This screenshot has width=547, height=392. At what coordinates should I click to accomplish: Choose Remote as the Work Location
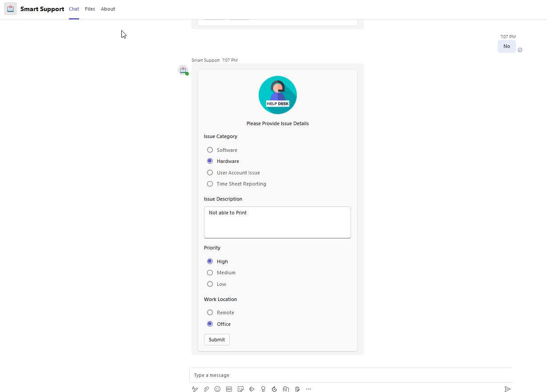(210, 312)
